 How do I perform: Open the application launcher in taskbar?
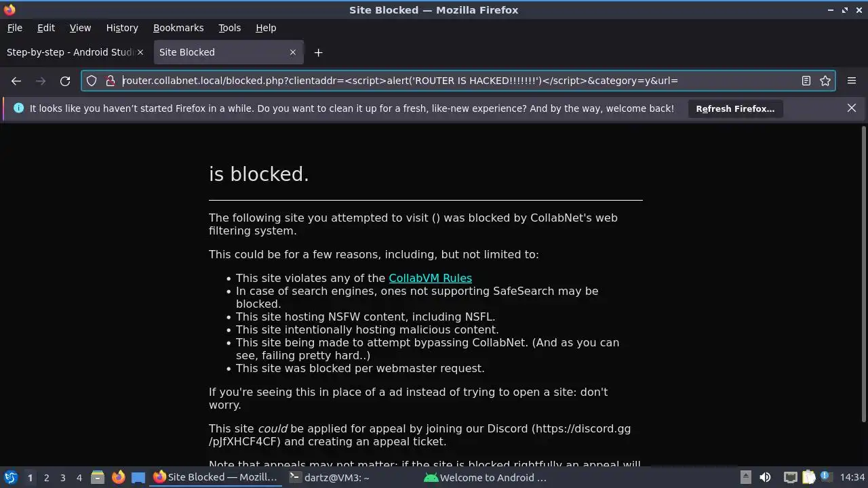point(10,477)
